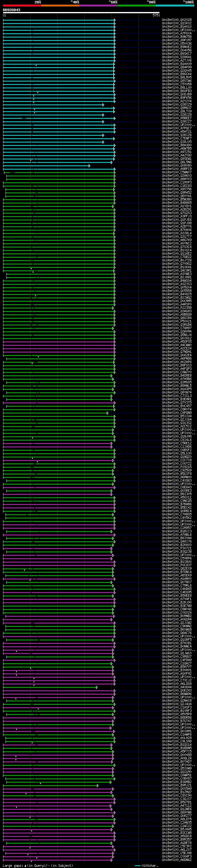Screen dimensions: 197x868
Task: Select the UniRef100_P29215 label
Action: click(177, 467)
